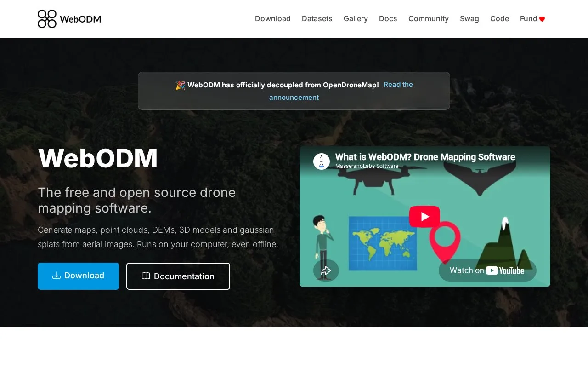
Task: Click the WebODM four-circle logo
Action: click(47, 19)
